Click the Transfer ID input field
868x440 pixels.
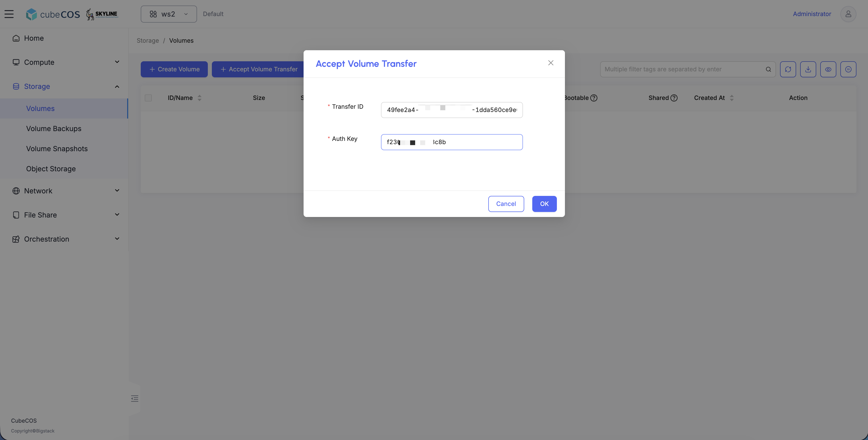[x=452, y=110]
